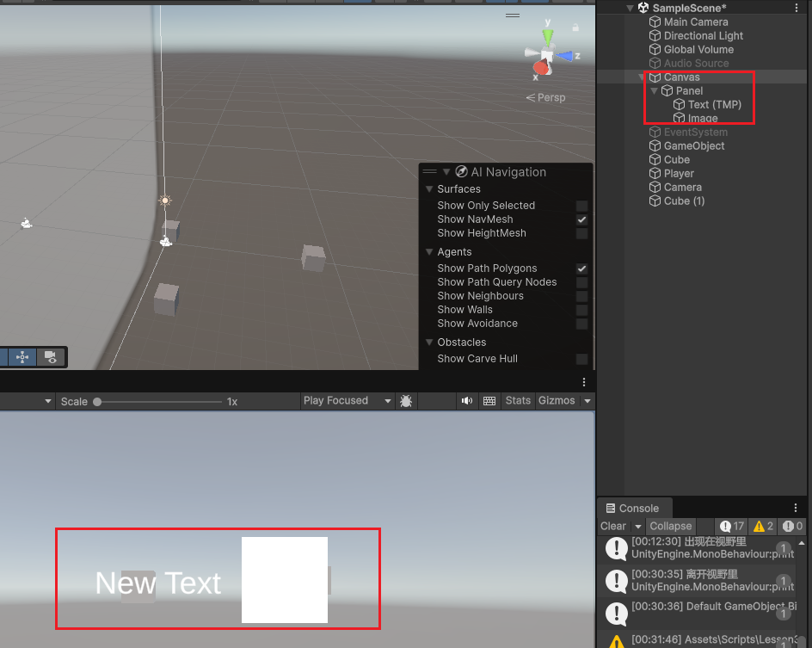Toggle error messages filter in Console
The image size is (812, 648).
tap(792, 526)
